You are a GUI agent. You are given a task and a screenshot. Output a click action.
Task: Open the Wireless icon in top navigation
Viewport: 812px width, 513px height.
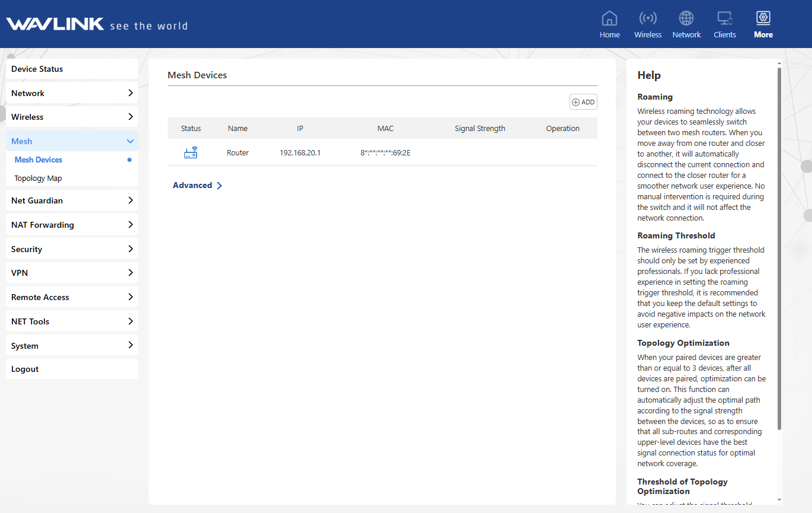point(648,19)
